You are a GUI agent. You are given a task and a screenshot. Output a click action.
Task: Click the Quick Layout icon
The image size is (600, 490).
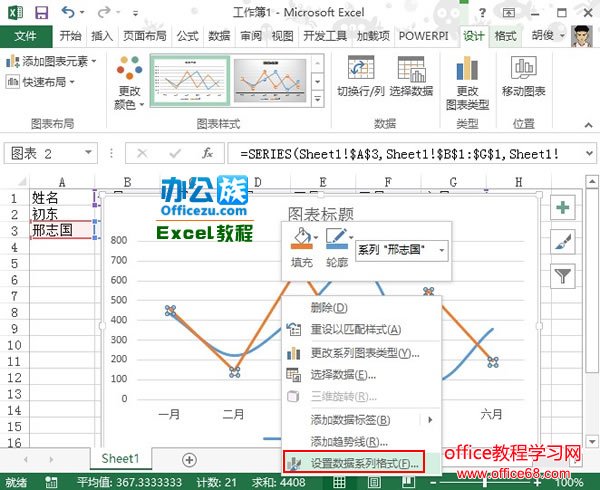point(13,81)
